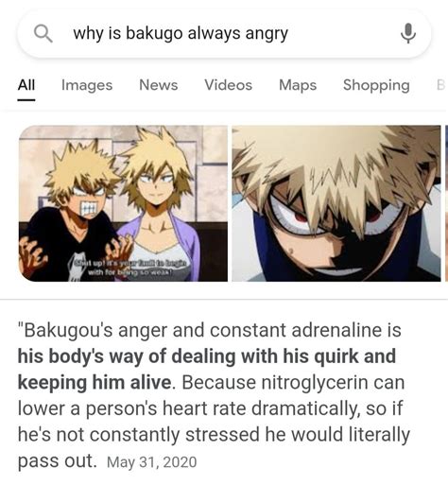Image resolution: width=448 pixels, height=485 pixels.
Task: Open the News tab
Action: (159, 85)
